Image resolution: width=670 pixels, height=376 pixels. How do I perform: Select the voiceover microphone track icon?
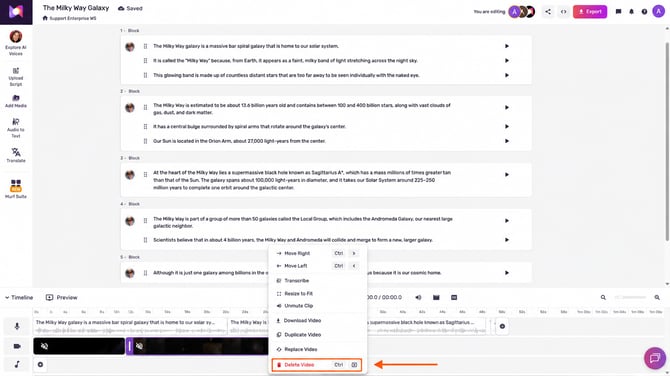tap(17, 326)
